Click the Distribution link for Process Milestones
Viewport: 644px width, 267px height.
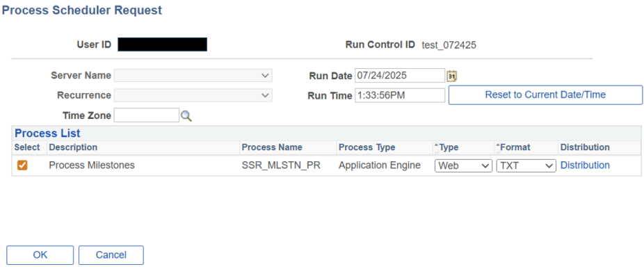click(585, 165)
